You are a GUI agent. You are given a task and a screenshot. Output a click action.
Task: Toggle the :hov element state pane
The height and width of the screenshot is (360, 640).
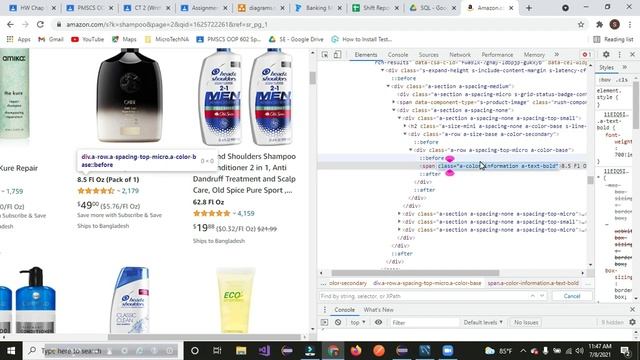click(605, 80)
